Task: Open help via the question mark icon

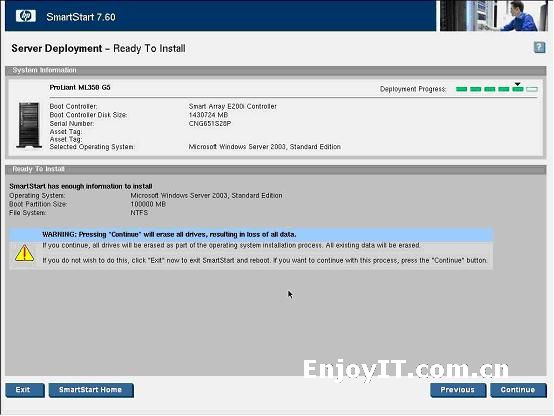Action: click(x=539, y=47)
